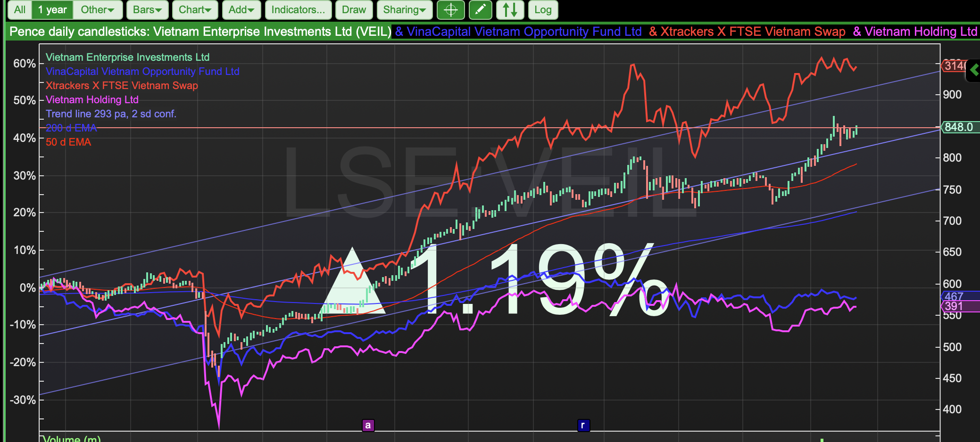Click the up-down arrows scale button
Screen dimensions: 980x442
510,10
